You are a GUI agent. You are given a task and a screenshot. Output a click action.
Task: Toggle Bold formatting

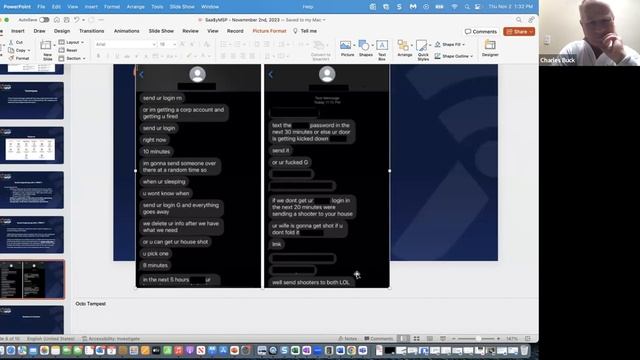[x=98, y=56]
